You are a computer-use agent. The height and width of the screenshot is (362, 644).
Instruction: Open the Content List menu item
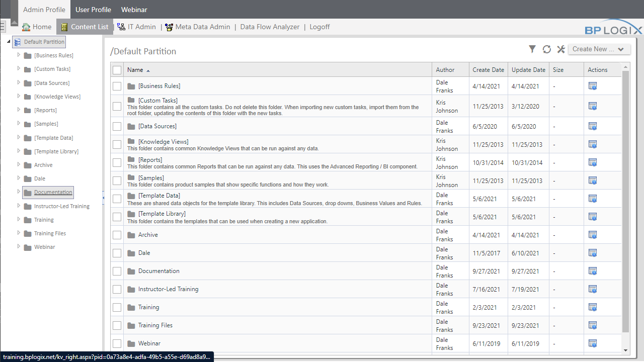click(x=85, y=27)
